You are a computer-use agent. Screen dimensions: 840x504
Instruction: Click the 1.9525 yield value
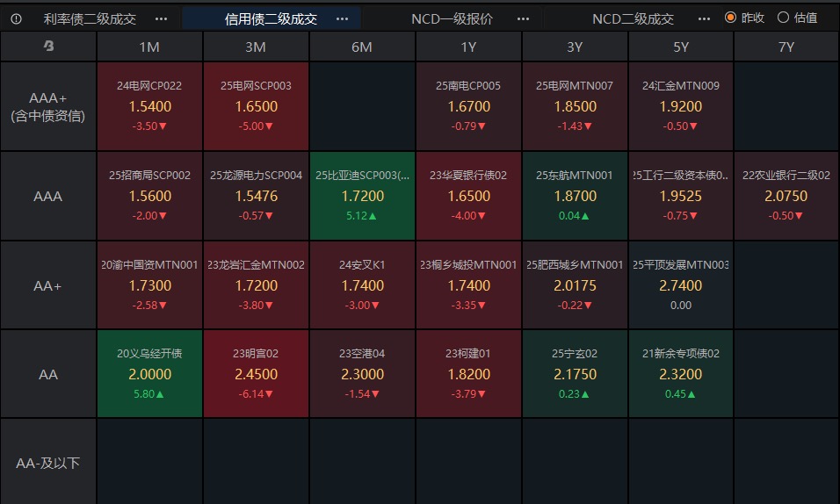click(x=680, y=196)
